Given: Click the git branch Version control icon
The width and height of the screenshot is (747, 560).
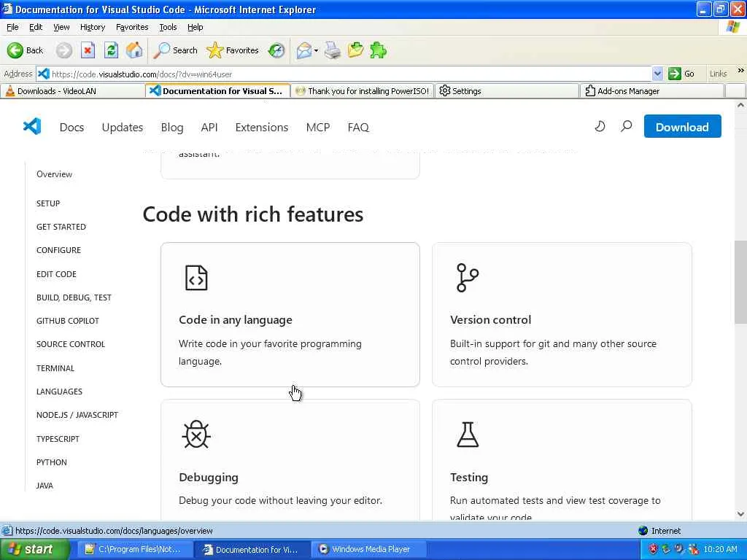Looking at the screenshot, I should click(x=468, y=278).
